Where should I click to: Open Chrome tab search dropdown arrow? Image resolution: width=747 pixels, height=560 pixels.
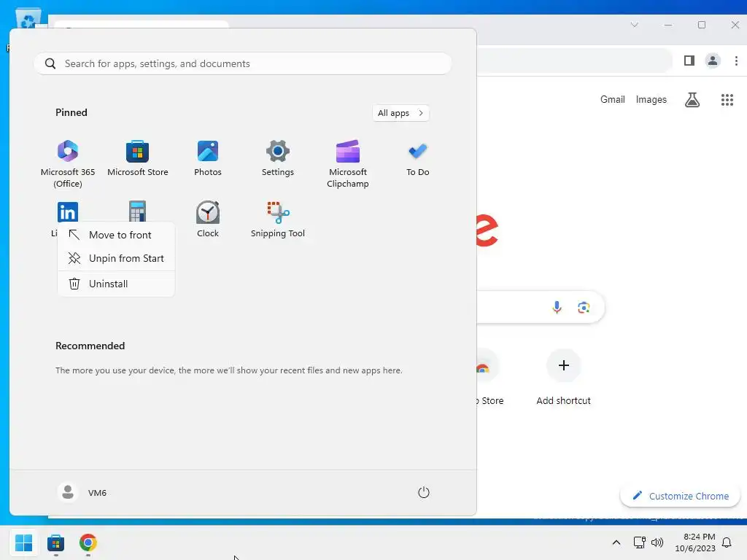[x=634, y=25]
